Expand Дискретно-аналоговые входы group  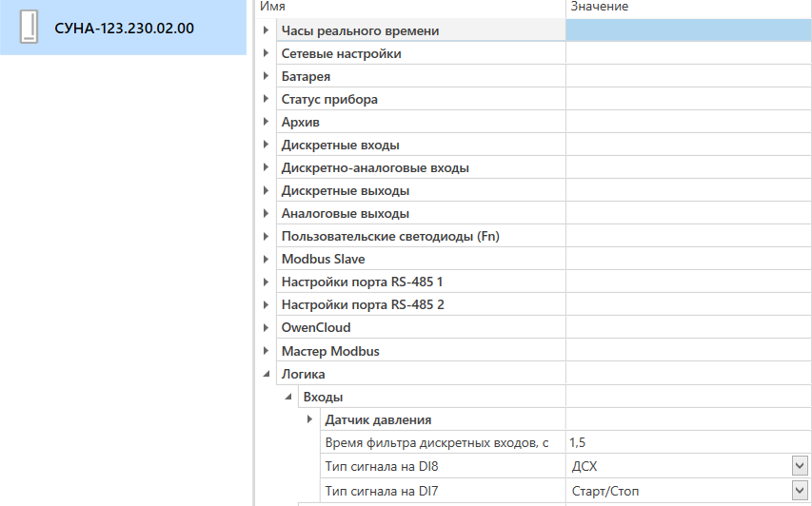pos(266,166)
